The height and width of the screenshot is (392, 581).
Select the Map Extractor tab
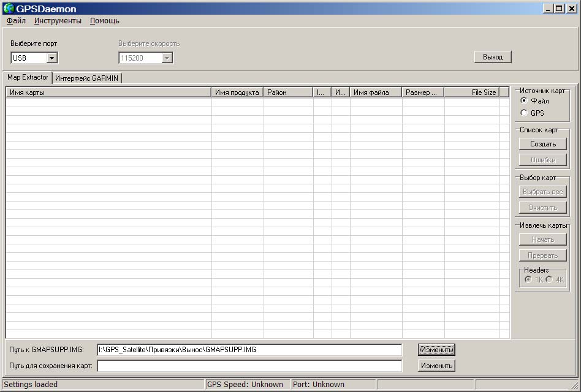[28, 77]
